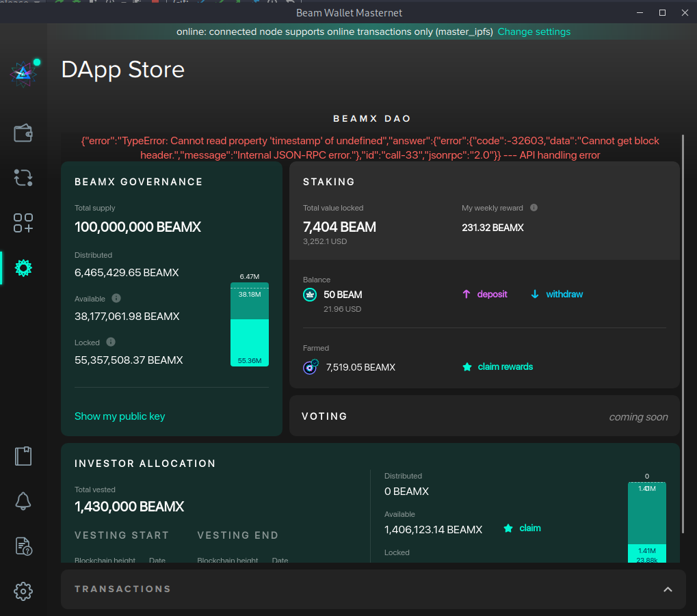This screenshot has width=697, height=616.
Task: Show my public key
Action: pos(120,416)
